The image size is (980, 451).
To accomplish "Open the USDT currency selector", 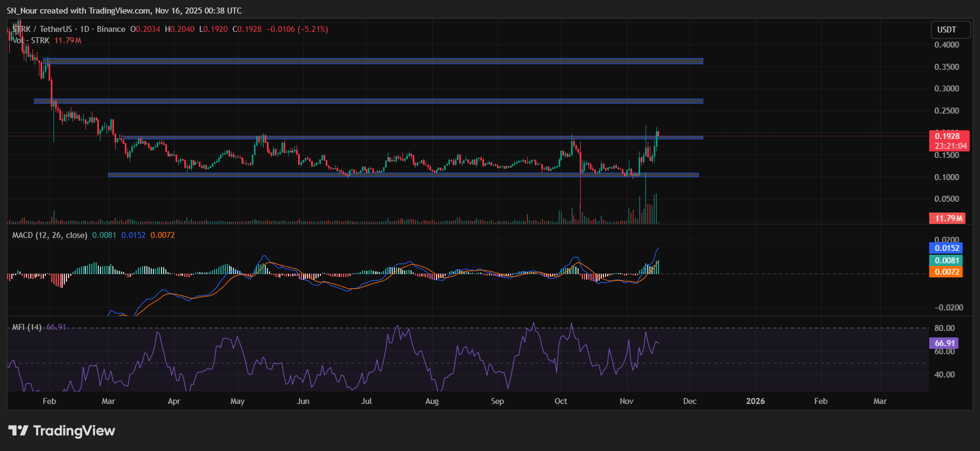I will pyautogui.click(x=947, y=30).
